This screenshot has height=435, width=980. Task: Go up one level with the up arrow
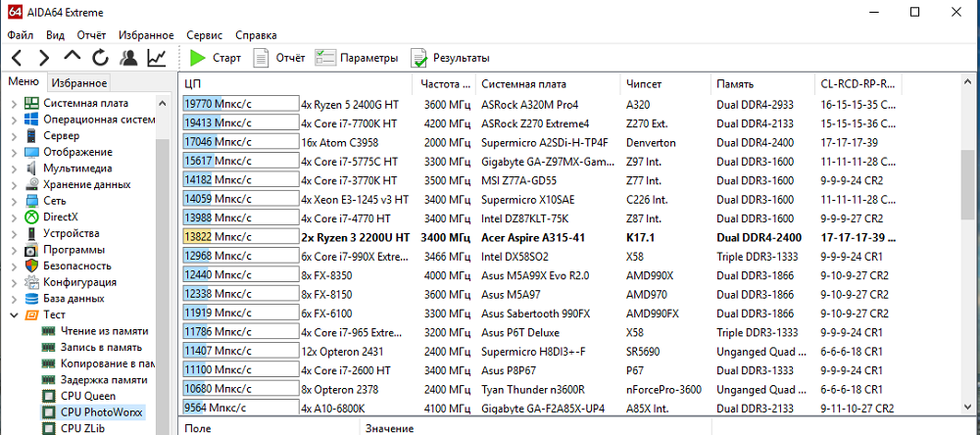click(72, 58)
